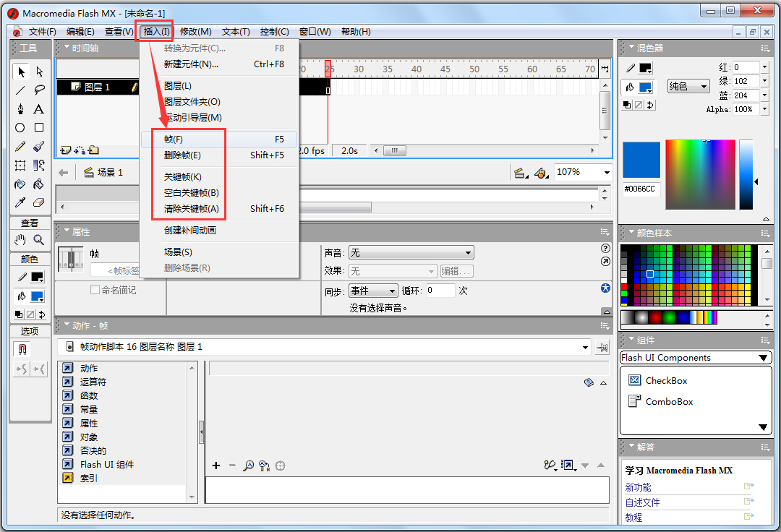Click No Color button in tools panel
Image resolution: width=781 pixels, height=532 pixels.
(30, 314)
